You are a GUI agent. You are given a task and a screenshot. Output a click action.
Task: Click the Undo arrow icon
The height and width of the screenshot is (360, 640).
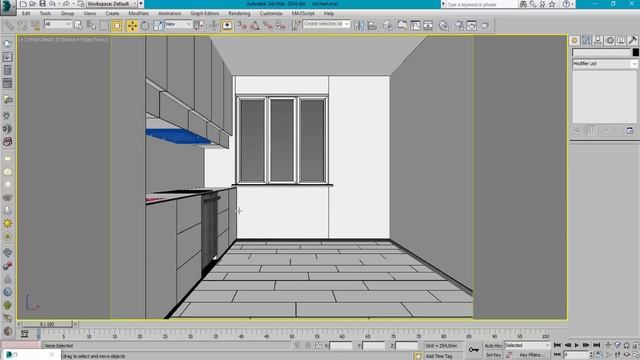point(52,4)
